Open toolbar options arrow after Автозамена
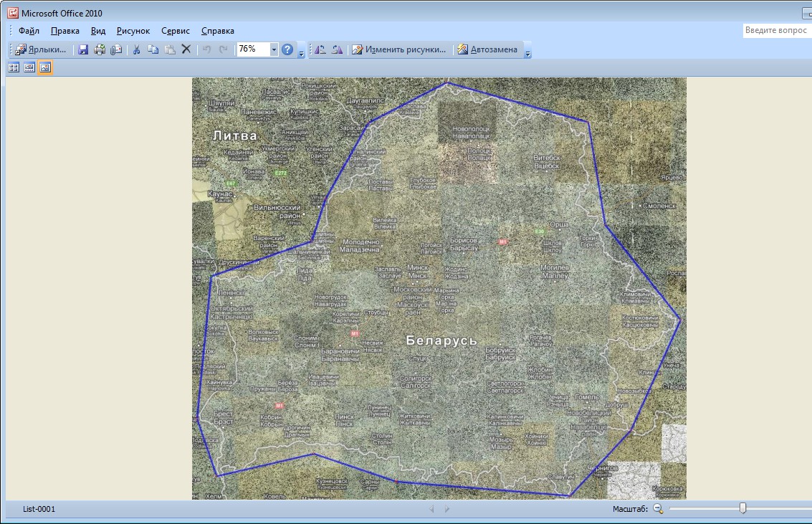 [528, 53]
